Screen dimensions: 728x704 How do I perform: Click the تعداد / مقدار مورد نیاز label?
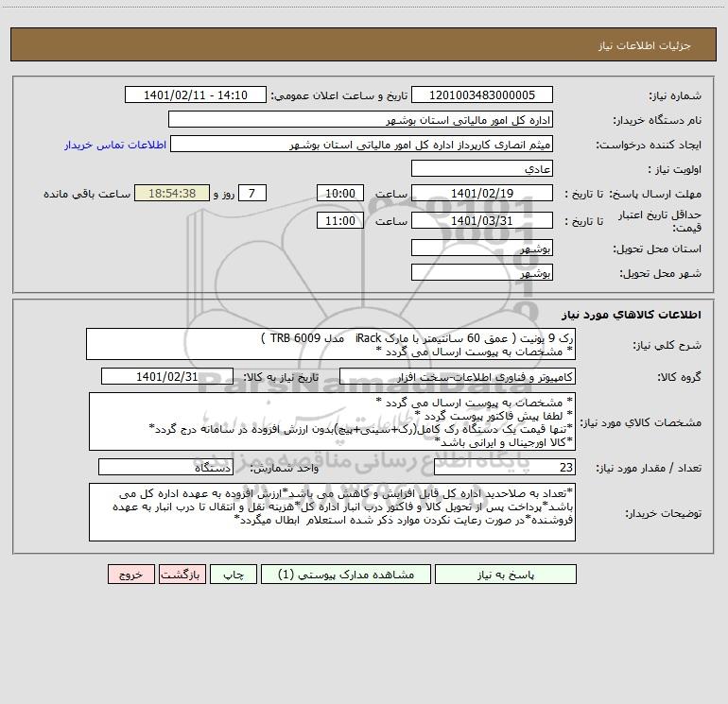pos(649,469)
